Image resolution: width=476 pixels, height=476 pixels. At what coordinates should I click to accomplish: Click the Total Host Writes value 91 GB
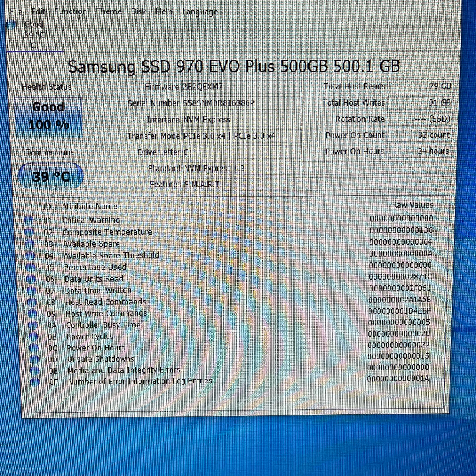coord(420,102)
